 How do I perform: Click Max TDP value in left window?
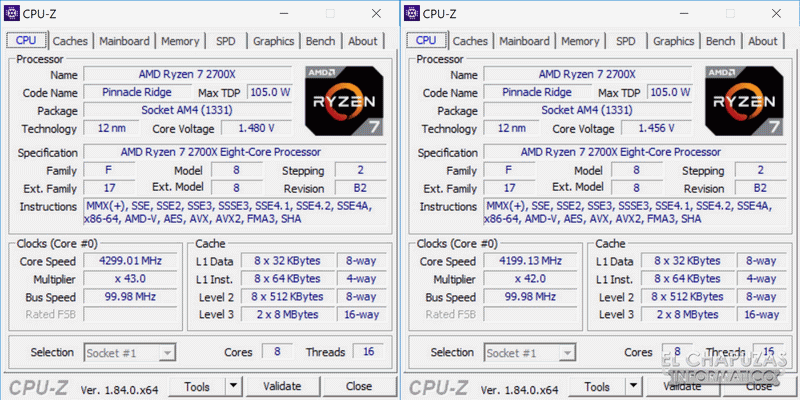coord(269,92)
